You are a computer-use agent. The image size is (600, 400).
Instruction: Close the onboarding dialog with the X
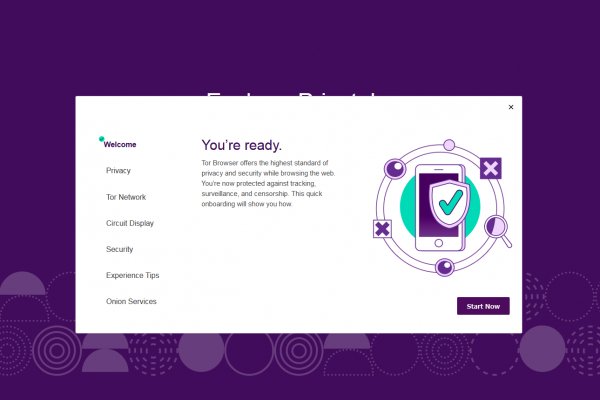(511, 107)
